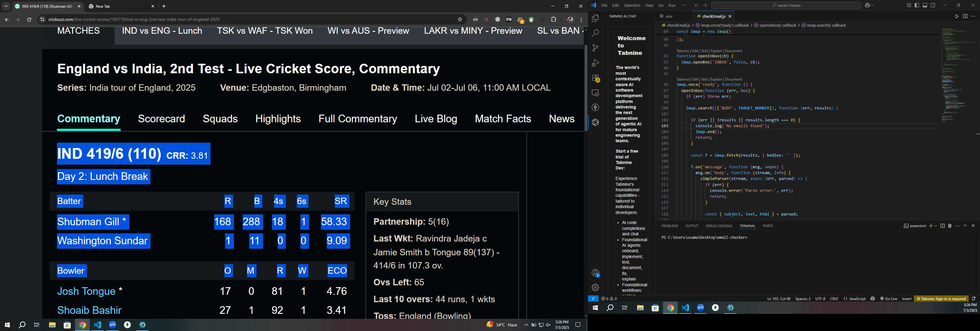Open VS Code title bar overflow menu ellipsis

[684, 5]
